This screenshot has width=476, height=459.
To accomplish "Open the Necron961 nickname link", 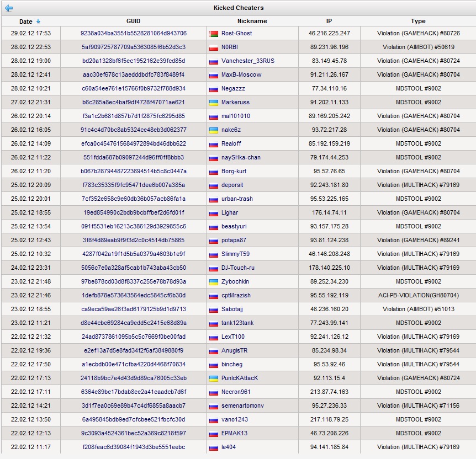I will [236, 392].
